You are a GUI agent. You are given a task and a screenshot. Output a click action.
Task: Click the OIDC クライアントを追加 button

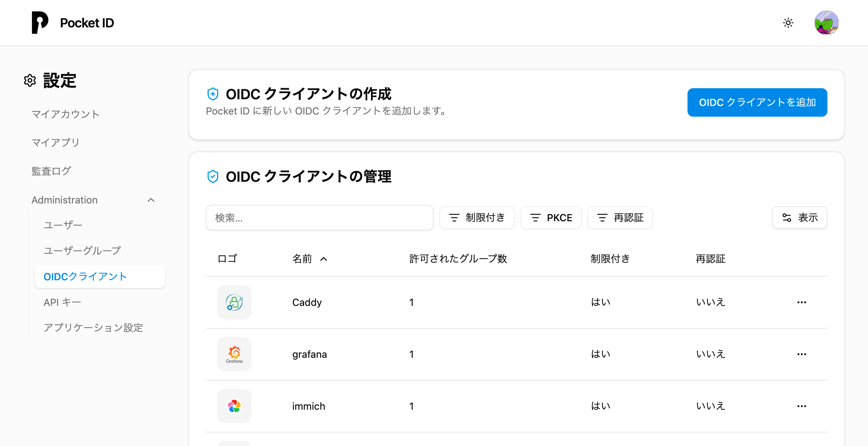click(757, 102)
